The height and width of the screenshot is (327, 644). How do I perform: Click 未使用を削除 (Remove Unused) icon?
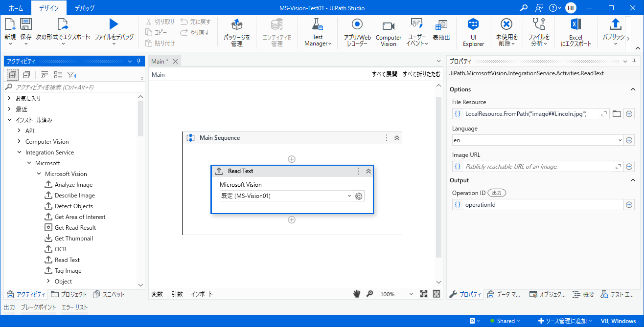point(506,24)
